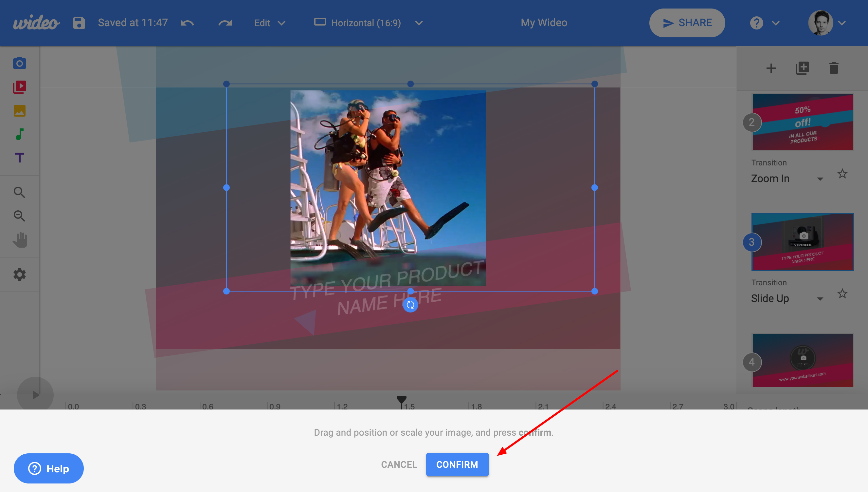Select scene 3 thumbnail
Viewport: 868px width, 492px height.
[x=803, y=242]
